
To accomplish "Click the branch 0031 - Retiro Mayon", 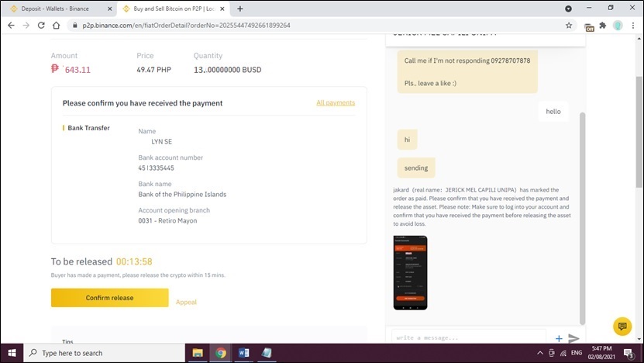I will click(x=167, y=220).
